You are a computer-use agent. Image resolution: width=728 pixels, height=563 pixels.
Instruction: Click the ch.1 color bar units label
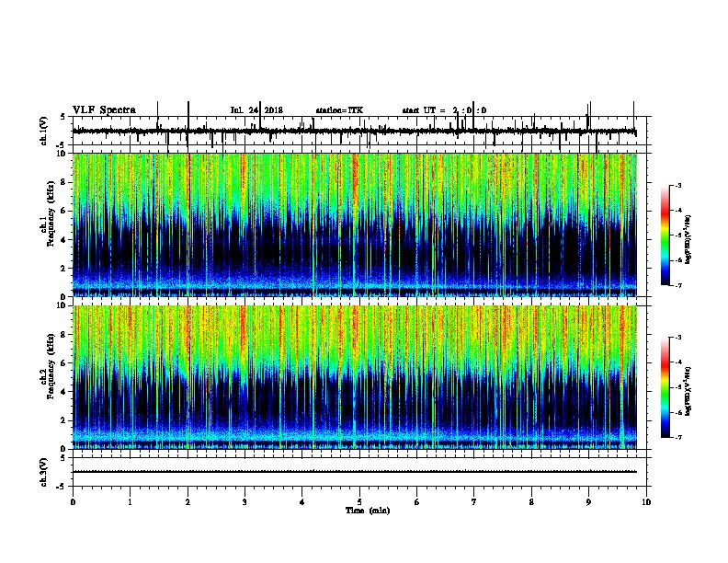(688, 239)
